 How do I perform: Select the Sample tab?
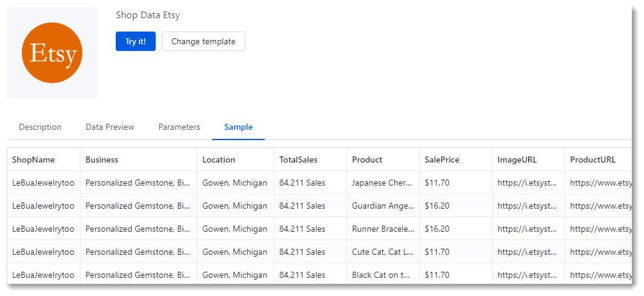(x=238, y=127)
